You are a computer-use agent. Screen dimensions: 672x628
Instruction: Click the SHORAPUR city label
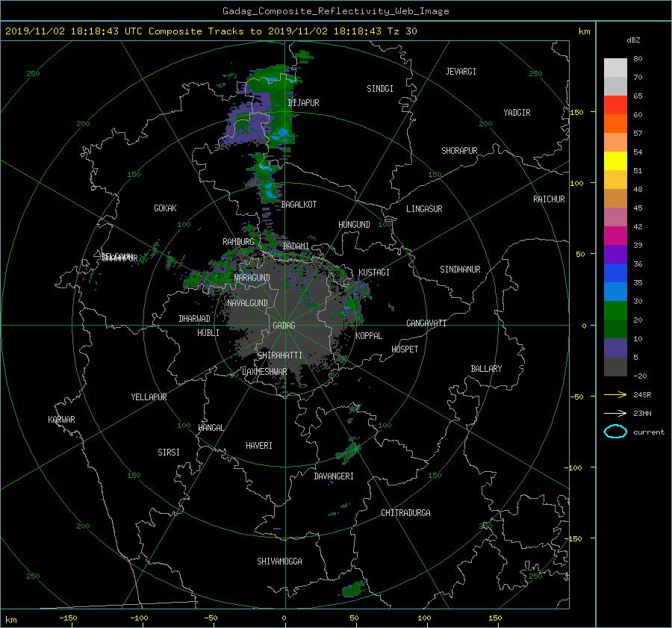coord(459,151)
